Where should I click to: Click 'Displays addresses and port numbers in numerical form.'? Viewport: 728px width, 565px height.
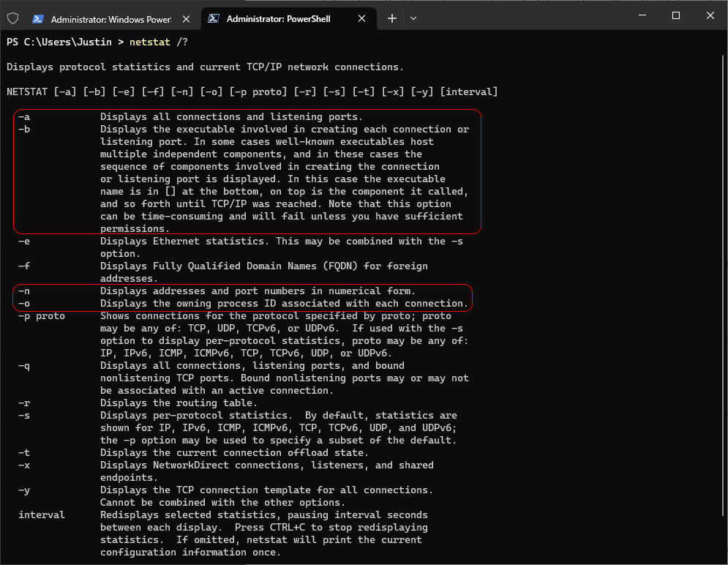(x=258, y=291)
